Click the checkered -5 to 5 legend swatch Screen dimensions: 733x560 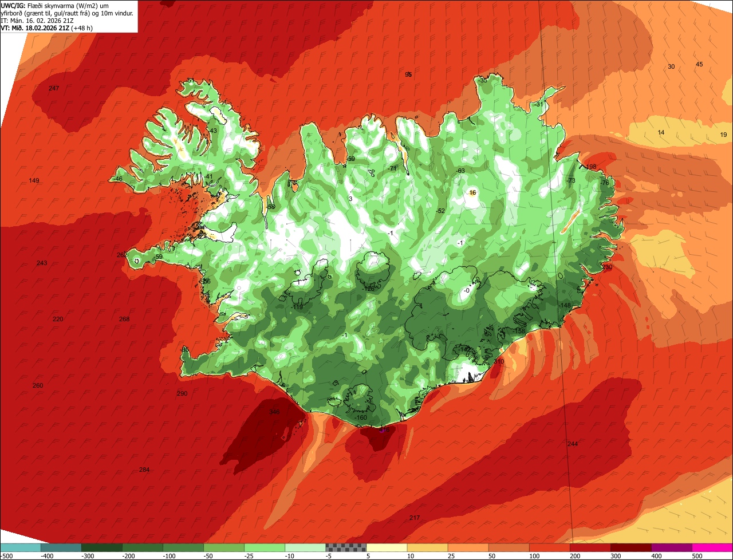point(346,547)
